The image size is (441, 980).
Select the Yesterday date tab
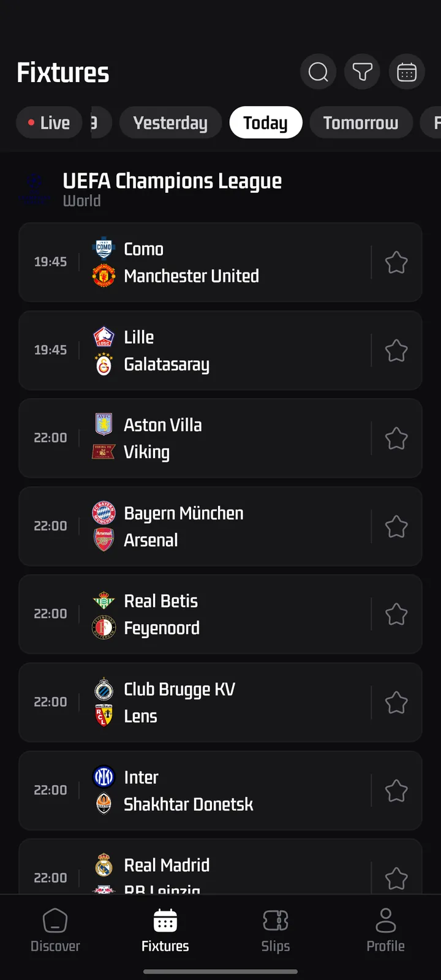pyautogui.click(x=170, y=123)
